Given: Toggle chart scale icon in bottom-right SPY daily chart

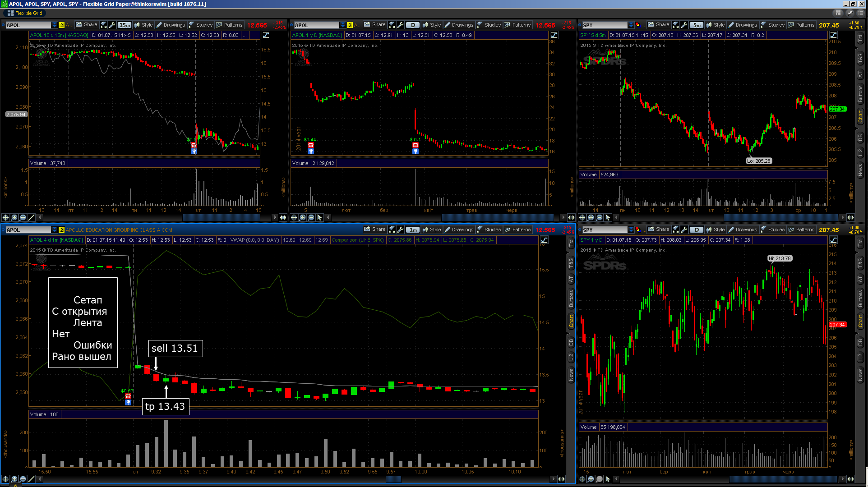Looking at the screenshot, I should click(833, 239).
